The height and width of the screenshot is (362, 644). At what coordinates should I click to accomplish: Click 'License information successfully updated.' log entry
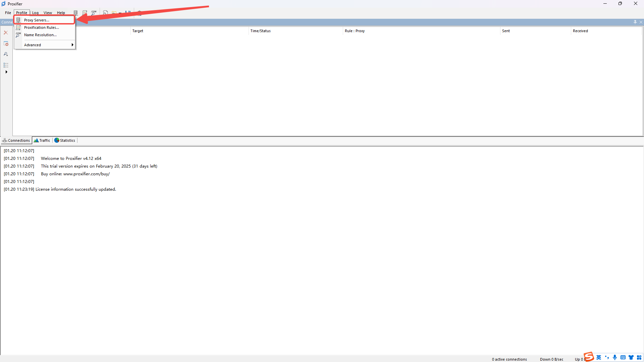pyautogui.click(x=76, y=189)
